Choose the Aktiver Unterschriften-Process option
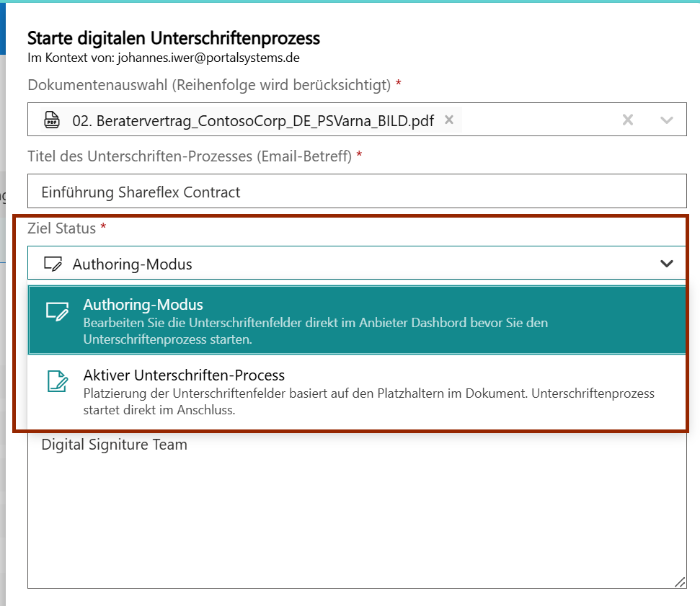This screenshot has height=606, width=700. click(x=184, y=375)
